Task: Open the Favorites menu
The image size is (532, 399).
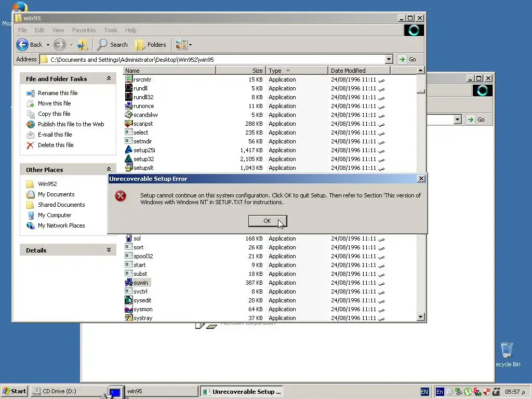Action: click(84, 30)
